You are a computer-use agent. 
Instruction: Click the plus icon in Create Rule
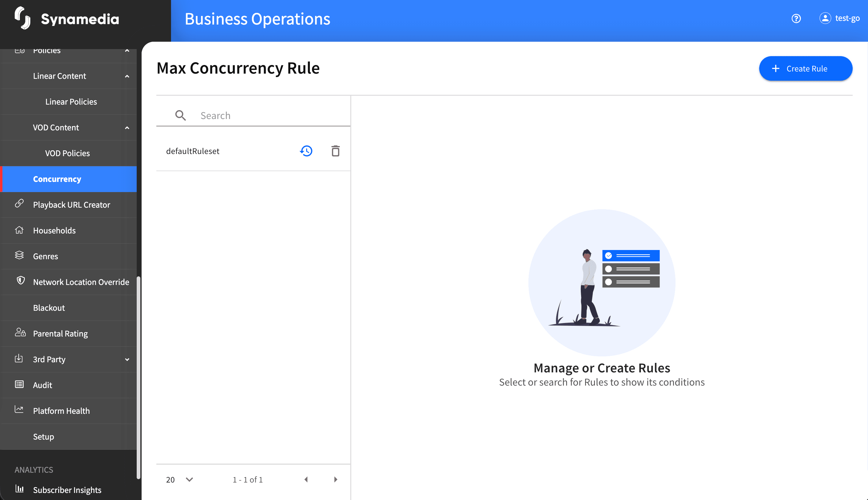tap(776, 69)
